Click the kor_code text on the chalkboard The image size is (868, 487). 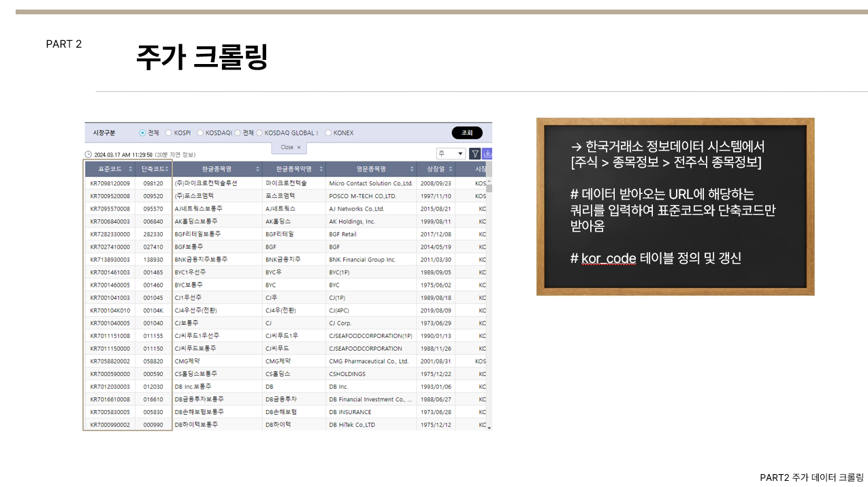click(609, 258)
